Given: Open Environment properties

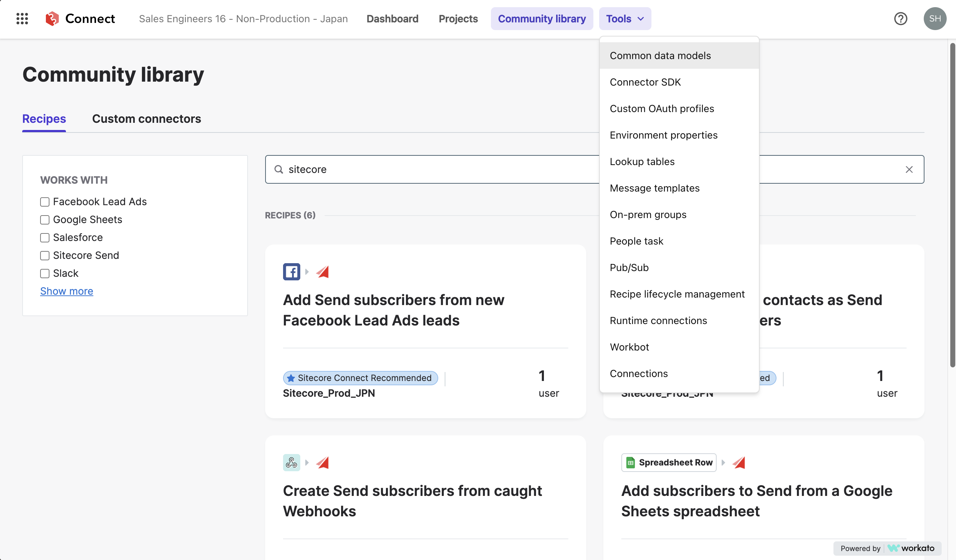Looking at the screenshot, I should 679,135.
